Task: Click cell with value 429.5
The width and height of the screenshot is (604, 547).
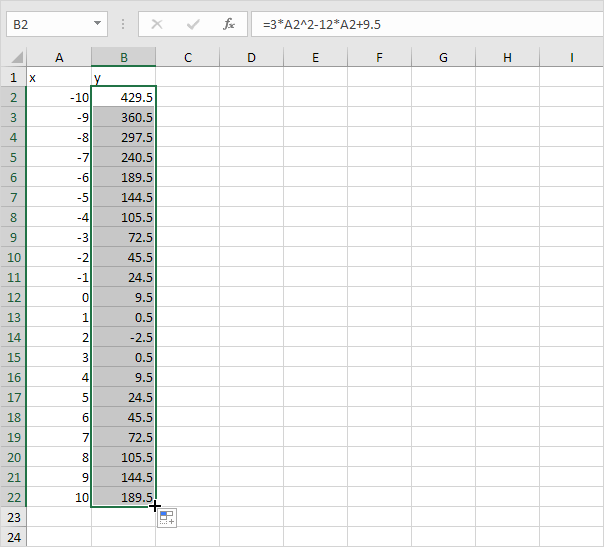Action: pos(123,97)
